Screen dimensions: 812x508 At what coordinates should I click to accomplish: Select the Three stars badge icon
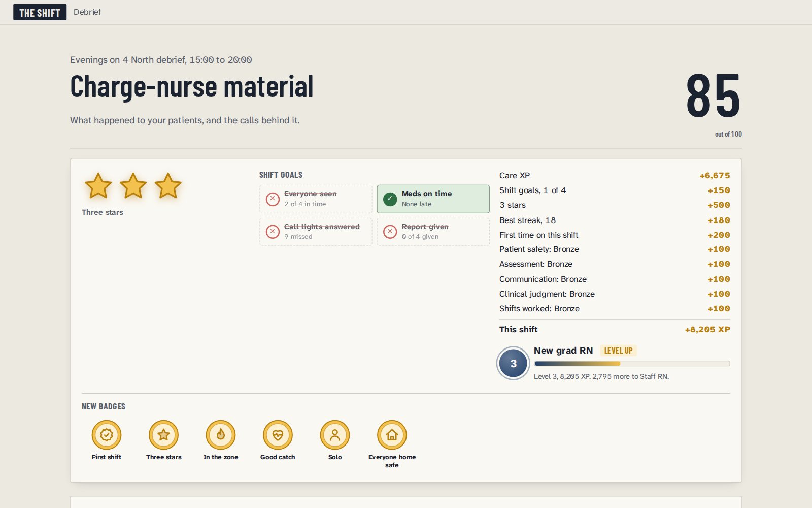tap(163, 435)
